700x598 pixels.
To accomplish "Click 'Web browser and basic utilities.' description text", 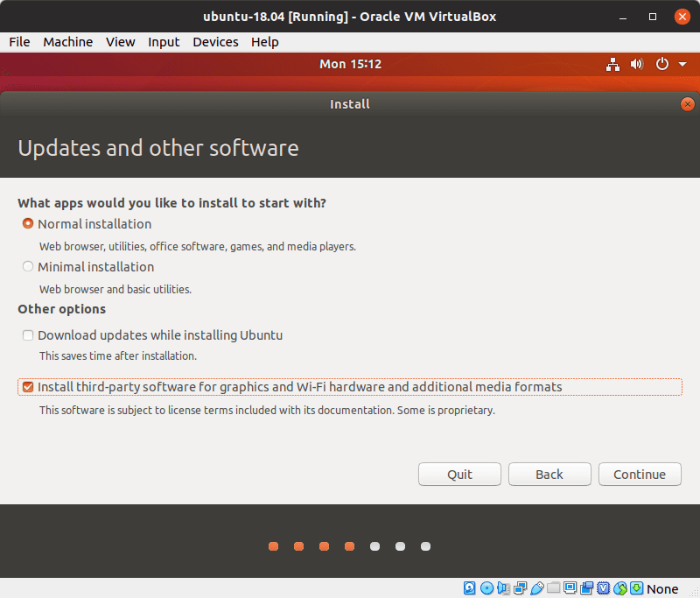I will [x=115, y=290].
